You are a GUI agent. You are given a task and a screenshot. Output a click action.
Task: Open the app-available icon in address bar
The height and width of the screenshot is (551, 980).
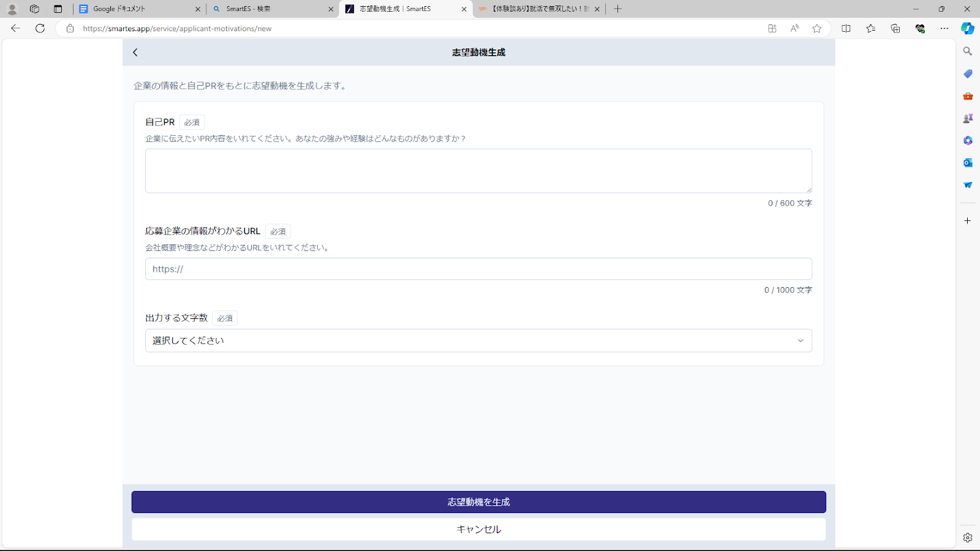(x=772, y=28)
